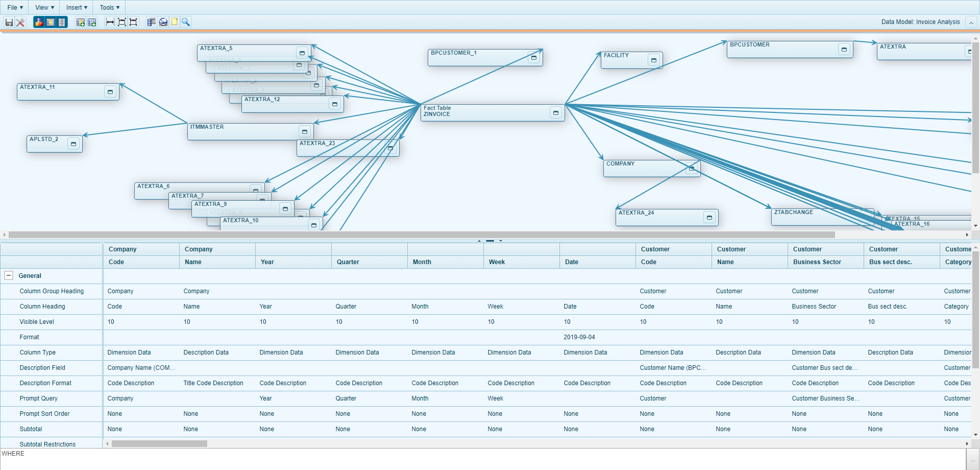The height and width of the screenshot is (470, 980).
Task: Toggle the gray database panel view button
Action: point(62,22)
